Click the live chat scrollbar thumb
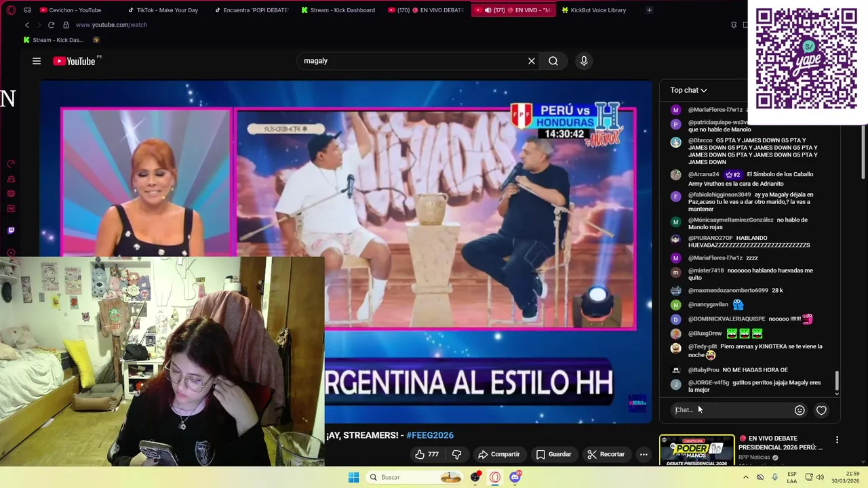Screen dimensions: 868x488 pyautogui.click(x=837, y=381)
